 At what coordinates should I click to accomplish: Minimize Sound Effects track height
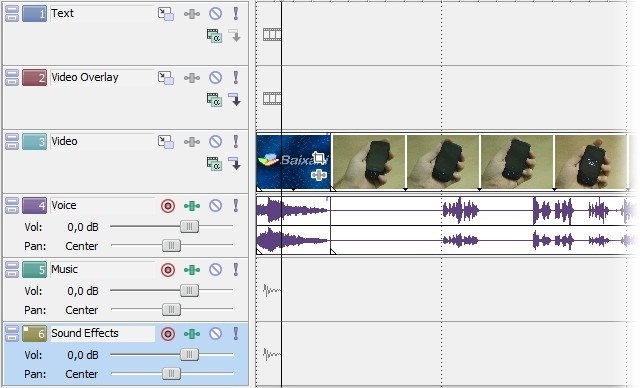tap(12, 330)
